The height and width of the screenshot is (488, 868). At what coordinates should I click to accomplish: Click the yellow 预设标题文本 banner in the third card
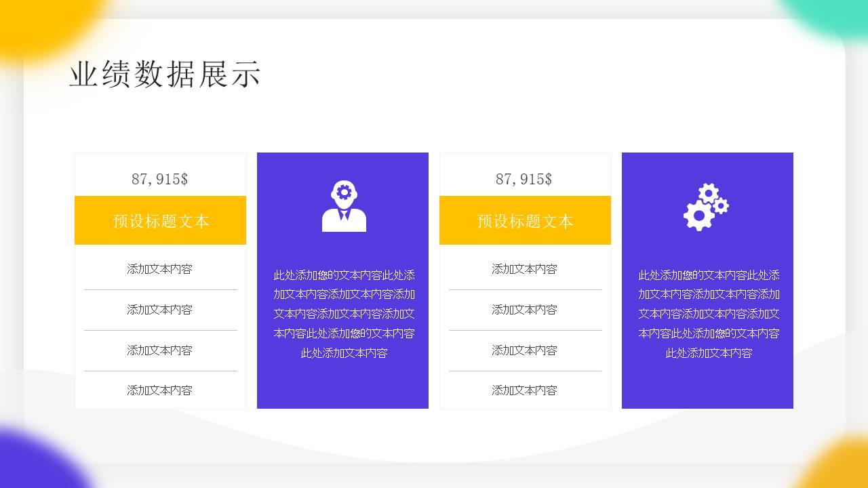click(525, 221)
